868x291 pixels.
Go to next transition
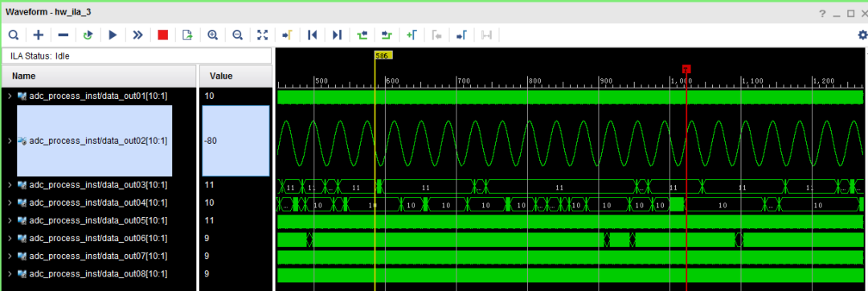387,35
